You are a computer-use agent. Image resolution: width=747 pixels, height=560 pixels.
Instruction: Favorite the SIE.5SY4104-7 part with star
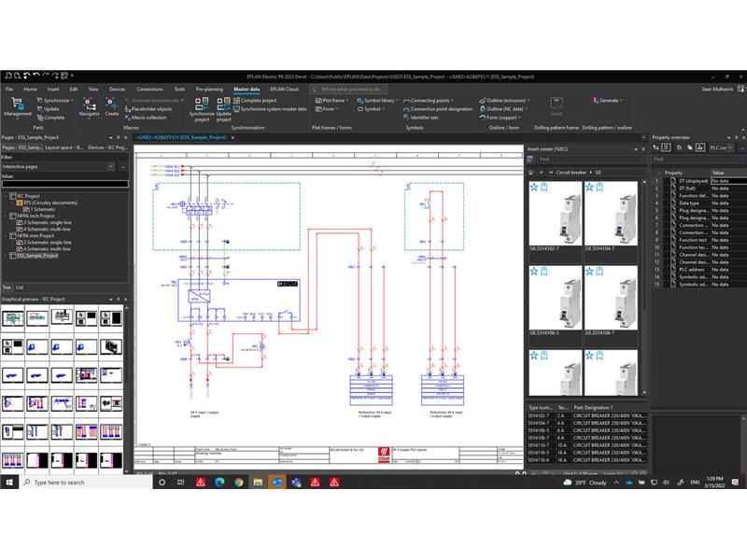(x=589, y=188)
